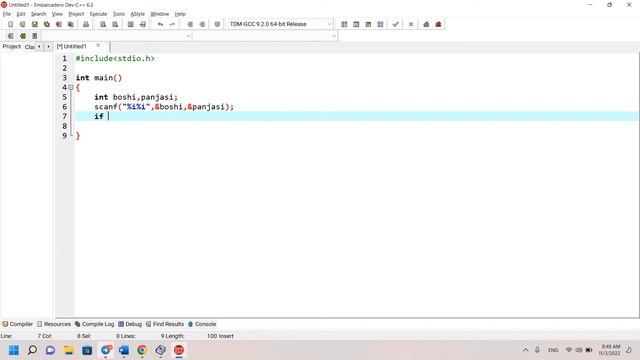Open Replace via the toolbar icon

[x=115, y=24]
